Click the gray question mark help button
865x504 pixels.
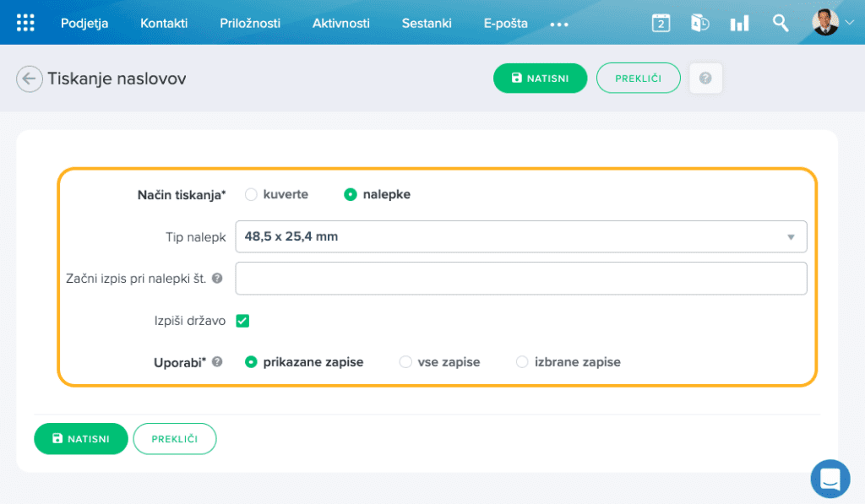pyautogui.click(x=705, y=79)
